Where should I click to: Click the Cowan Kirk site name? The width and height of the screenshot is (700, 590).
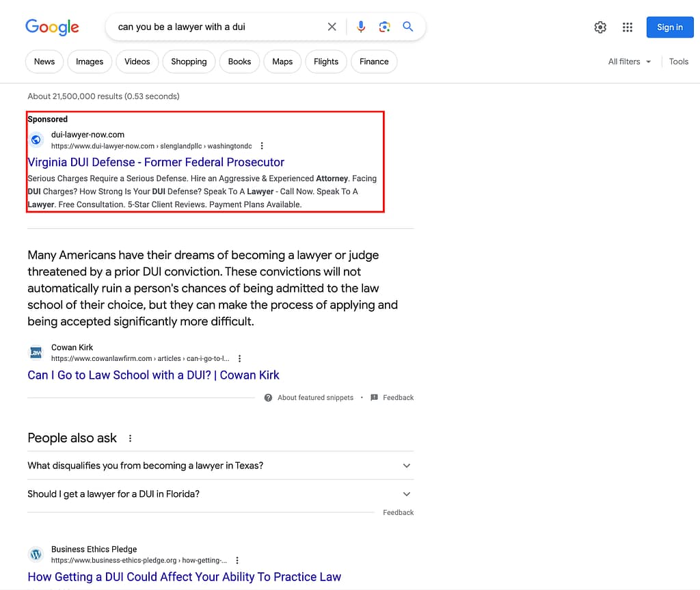[x=72, y=347]
